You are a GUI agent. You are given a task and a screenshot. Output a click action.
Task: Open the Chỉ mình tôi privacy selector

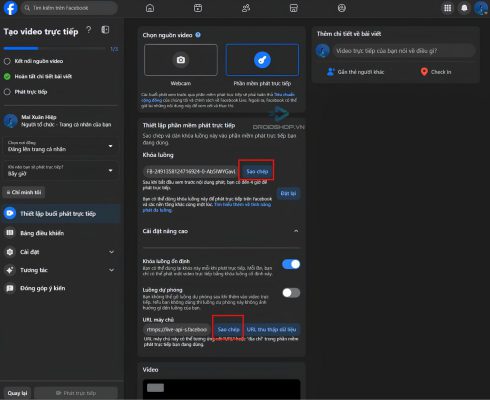[x=24, y=192]
